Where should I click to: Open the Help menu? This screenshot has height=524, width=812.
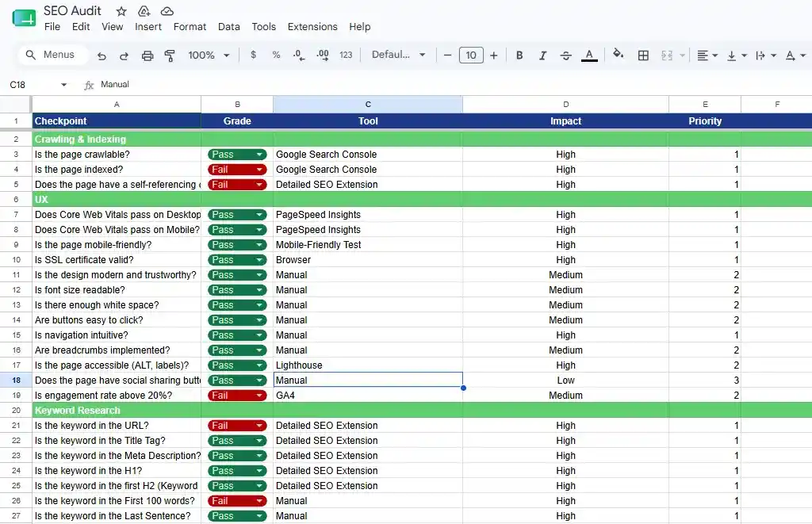(x=359, y=26)
